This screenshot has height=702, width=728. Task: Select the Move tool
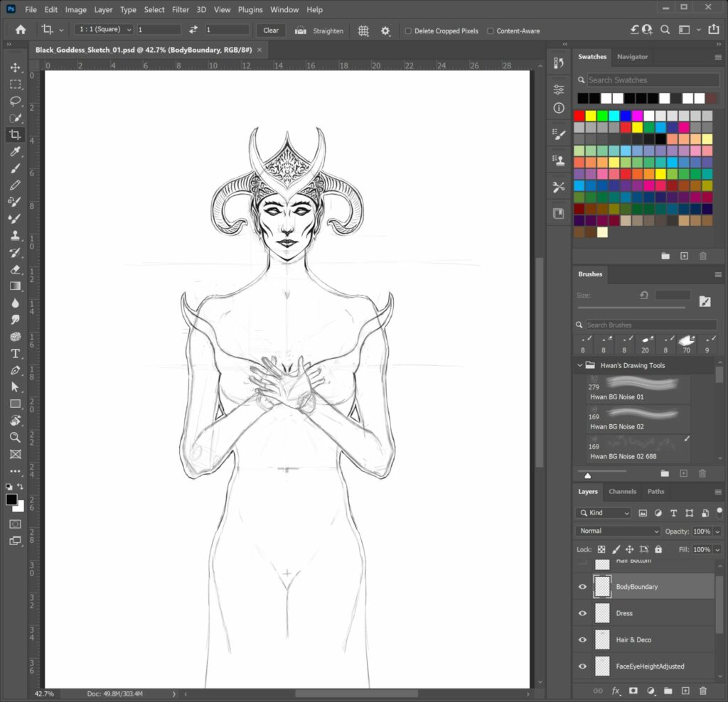(x=15, y=67)
